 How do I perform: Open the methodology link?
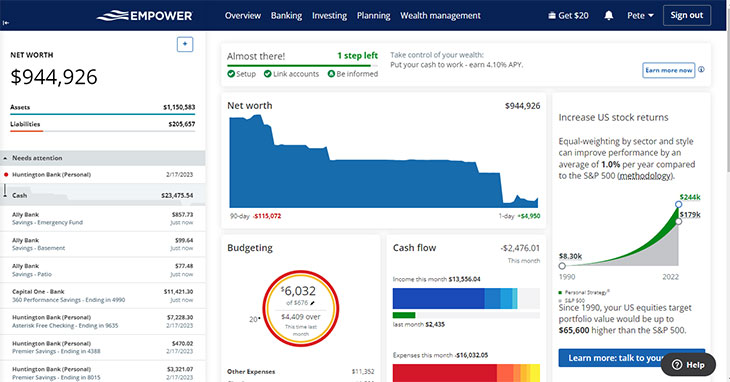click(x=646, y=176)
